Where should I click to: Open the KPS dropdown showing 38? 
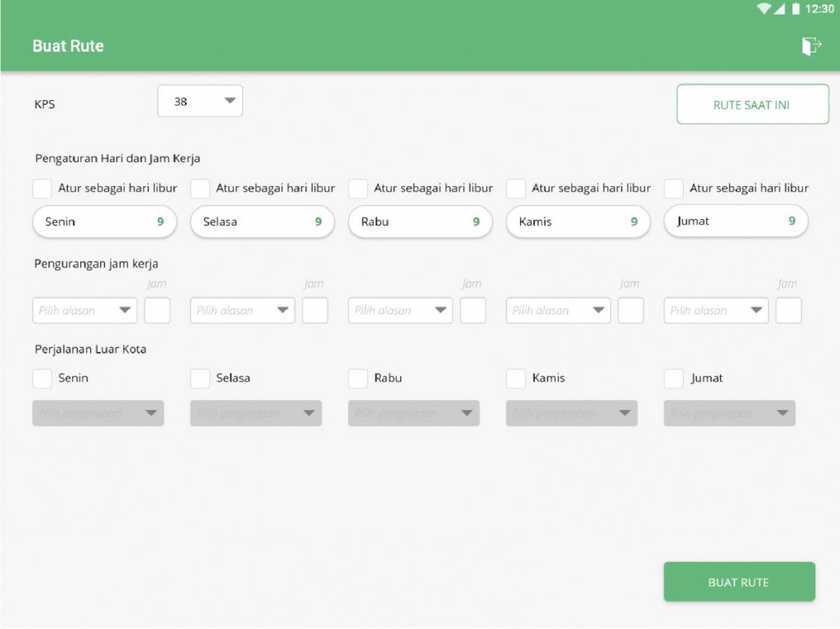pos(200,101)
